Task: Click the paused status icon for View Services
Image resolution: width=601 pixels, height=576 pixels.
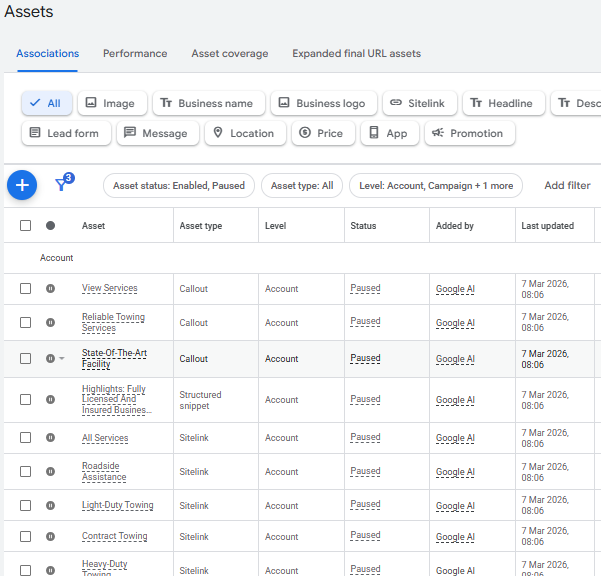Action: click(51, 289)
